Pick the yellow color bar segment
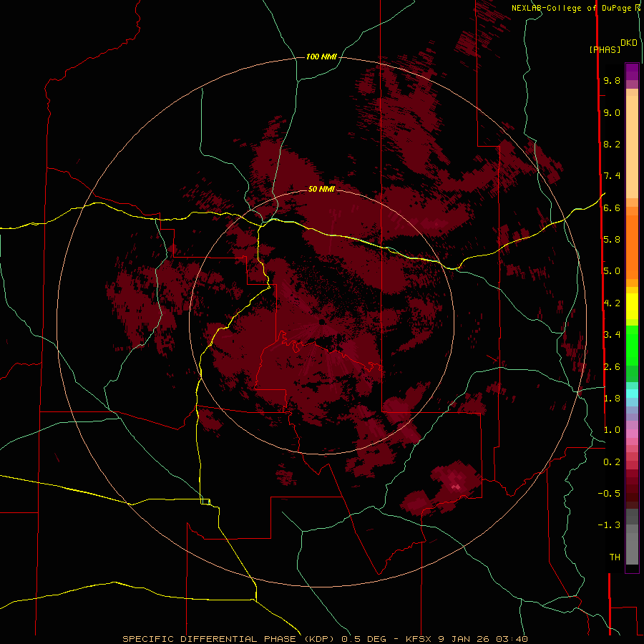 point(632,306)
